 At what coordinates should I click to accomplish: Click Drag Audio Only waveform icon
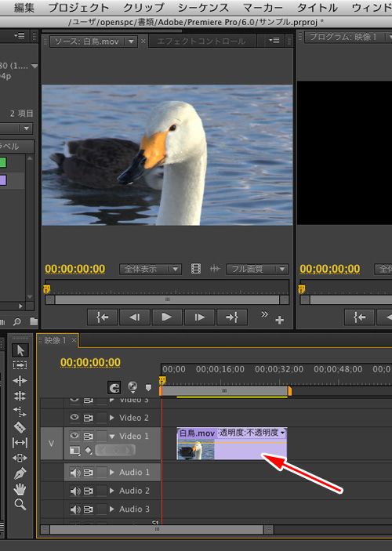coord(215,269)
